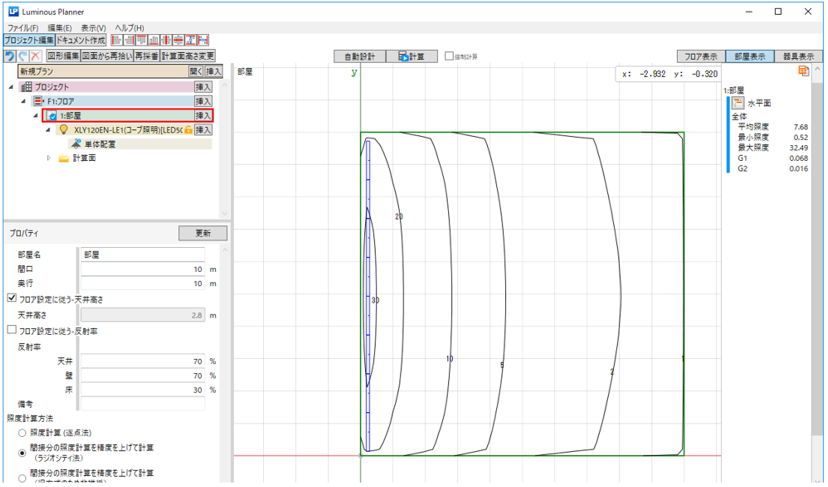
Task: Collapse the プロジェクト tree node
Action: pos(11,87)
